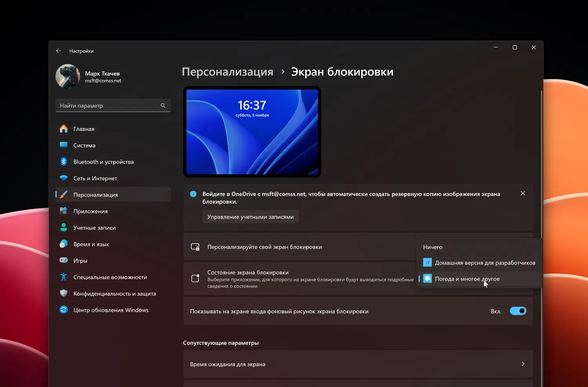The height and width of the screenshot is (387, 588).
Task: Click the settings page vertical scrollbar
Action: click(541, 239)
